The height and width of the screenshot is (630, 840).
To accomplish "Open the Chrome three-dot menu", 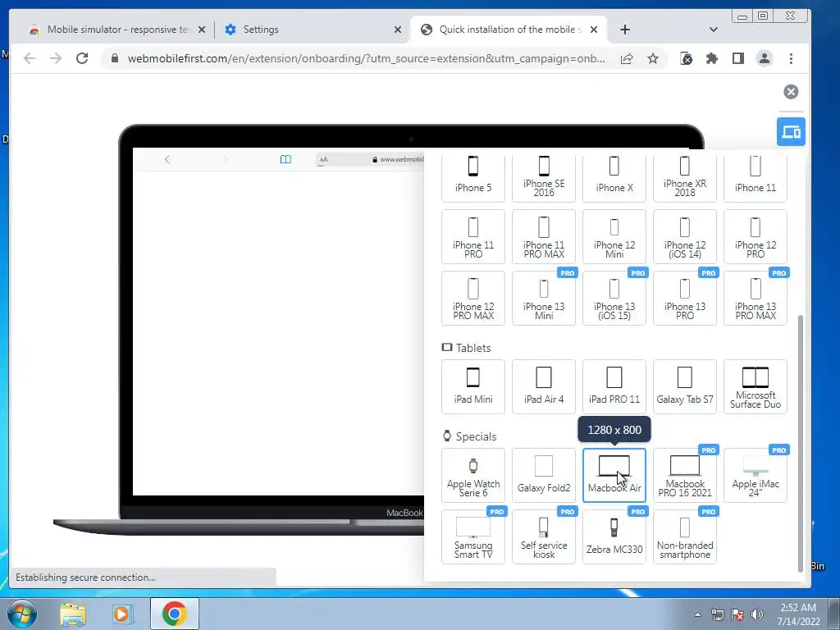I will coord(791,58).
